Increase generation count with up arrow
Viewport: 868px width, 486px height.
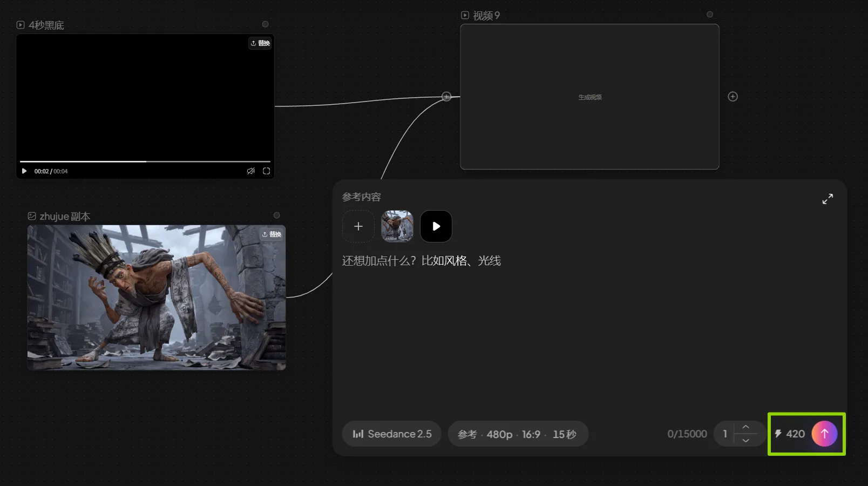(x=745, y=427)
